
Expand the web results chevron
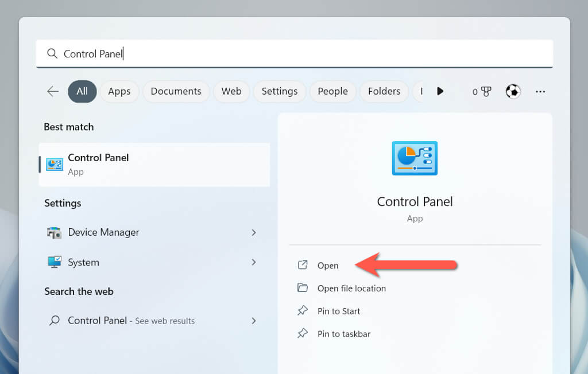point(254,321)
